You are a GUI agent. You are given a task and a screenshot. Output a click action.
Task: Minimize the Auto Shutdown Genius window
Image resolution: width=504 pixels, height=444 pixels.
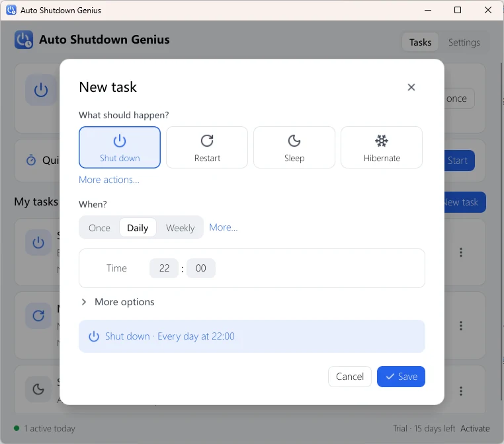428,11
